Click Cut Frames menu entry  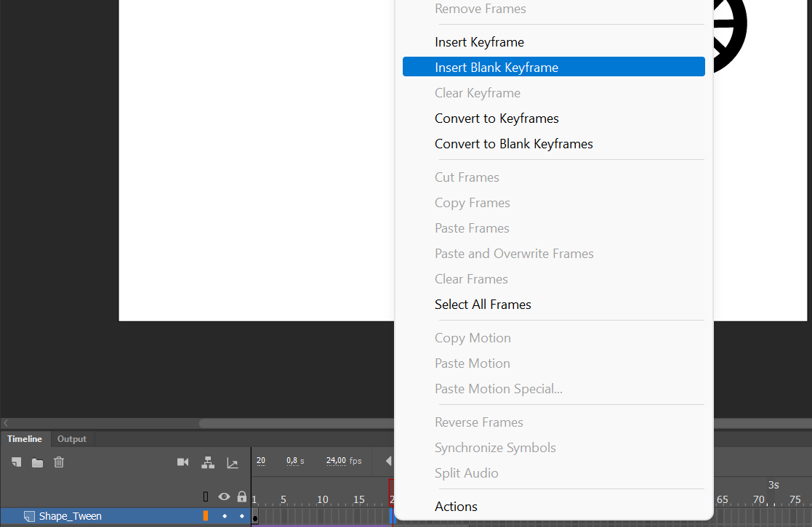[x=554, y=177]
